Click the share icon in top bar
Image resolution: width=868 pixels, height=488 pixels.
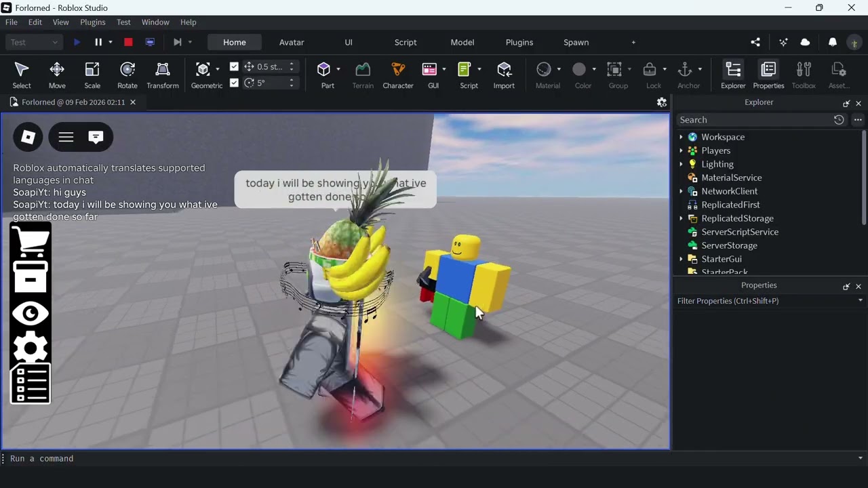click(x=755, y=42)
